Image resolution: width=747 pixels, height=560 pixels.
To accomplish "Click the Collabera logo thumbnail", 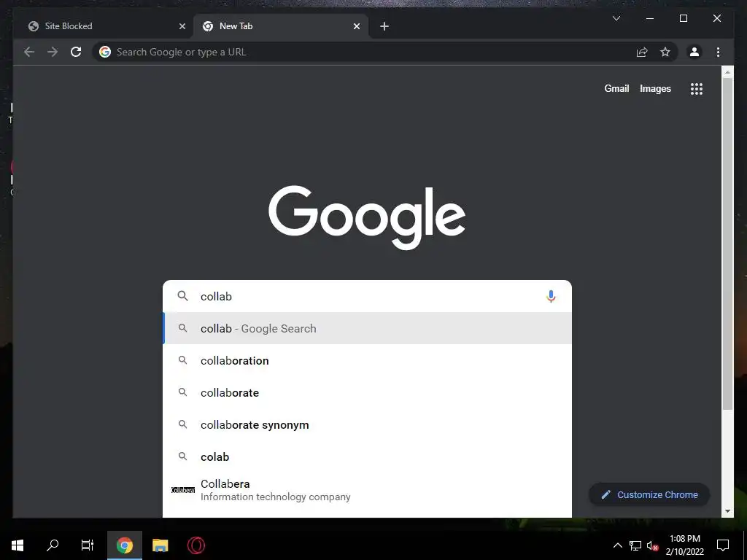I will (183, 490).
